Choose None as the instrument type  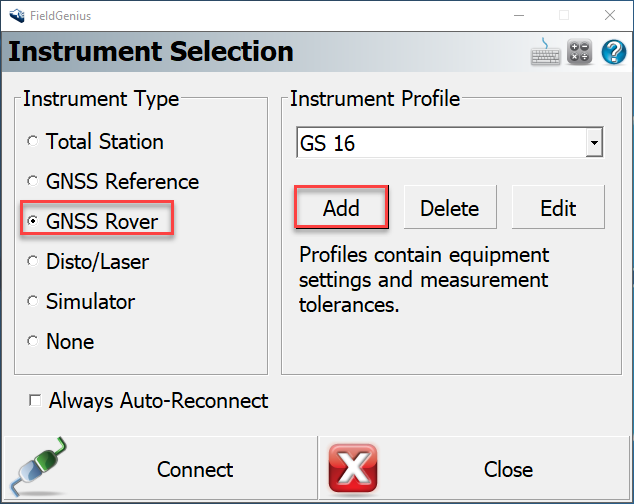[33, 342]
